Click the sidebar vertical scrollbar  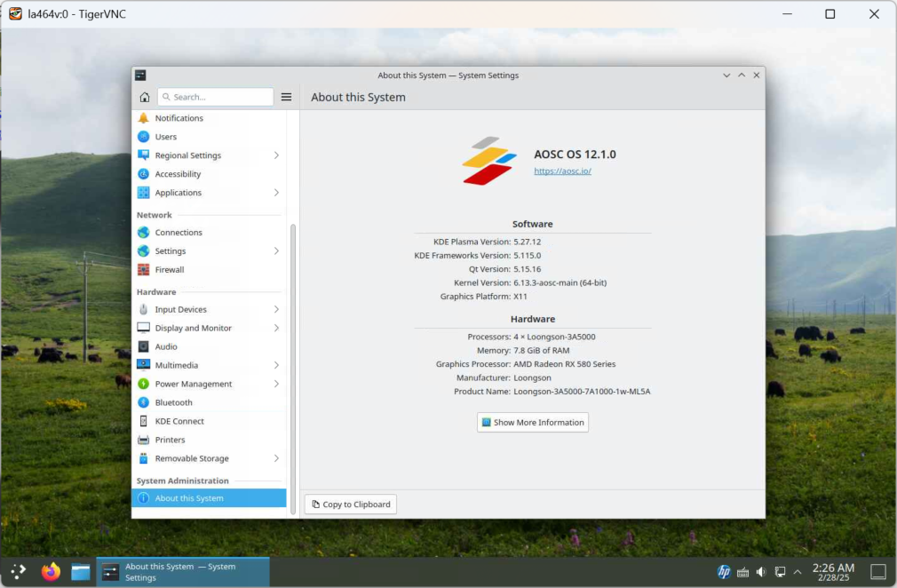(293, 369)
